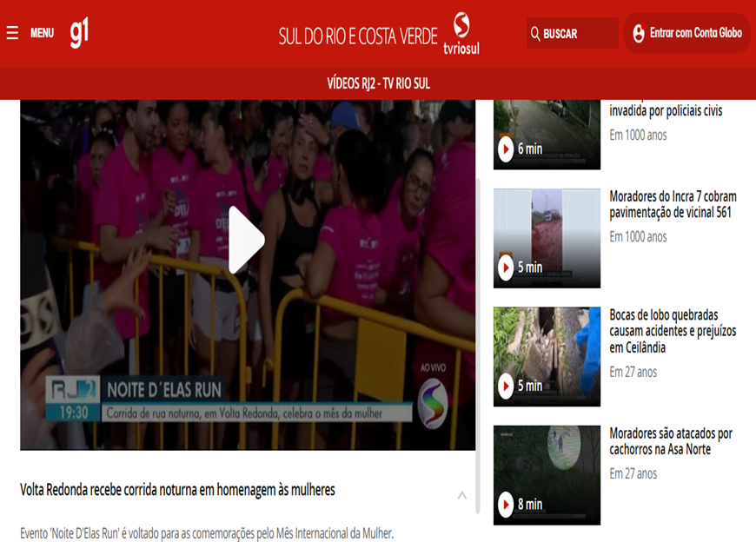The image size is (756, 542).
Task: Click the TV Rio Sul logo
Action: pos(461,33)
